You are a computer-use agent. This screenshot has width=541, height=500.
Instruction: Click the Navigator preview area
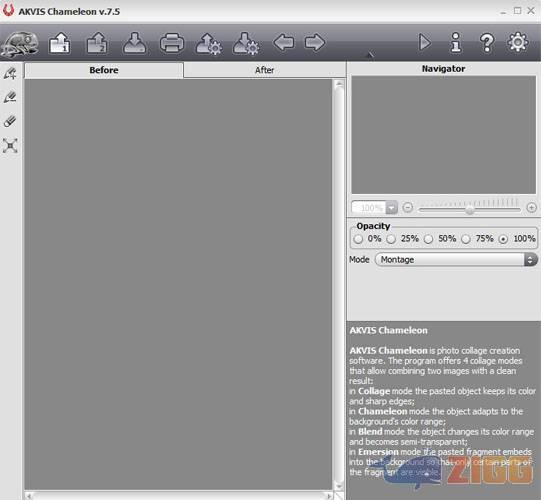(444, 135)
